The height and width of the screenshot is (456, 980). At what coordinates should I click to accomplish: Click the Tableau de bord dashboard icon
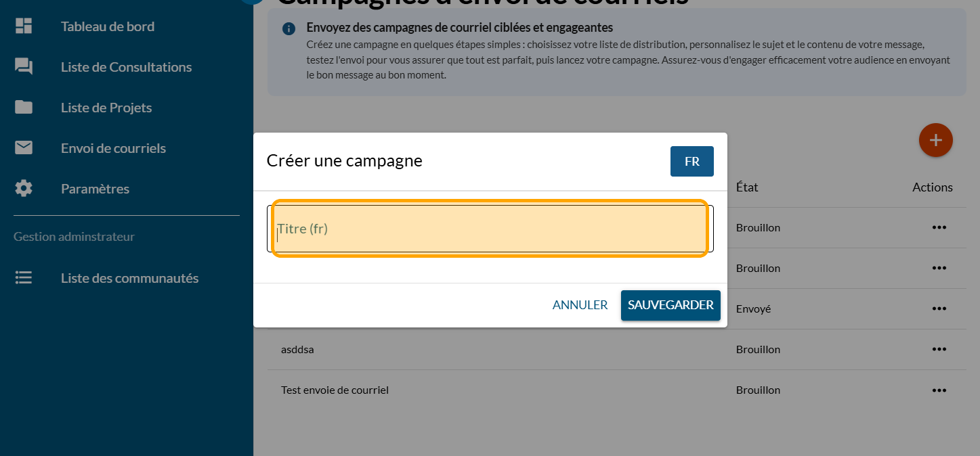(x=24, y=26)
